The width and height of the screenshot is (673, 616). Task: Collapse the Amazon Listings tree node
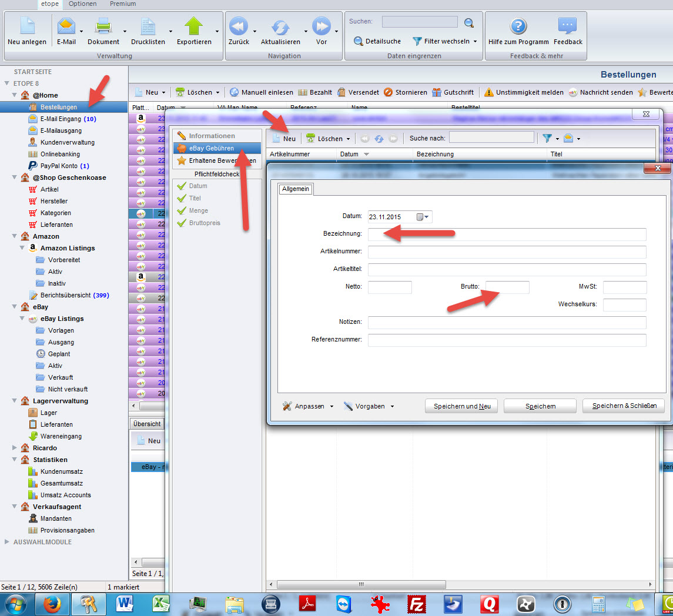tap(22, 247)
